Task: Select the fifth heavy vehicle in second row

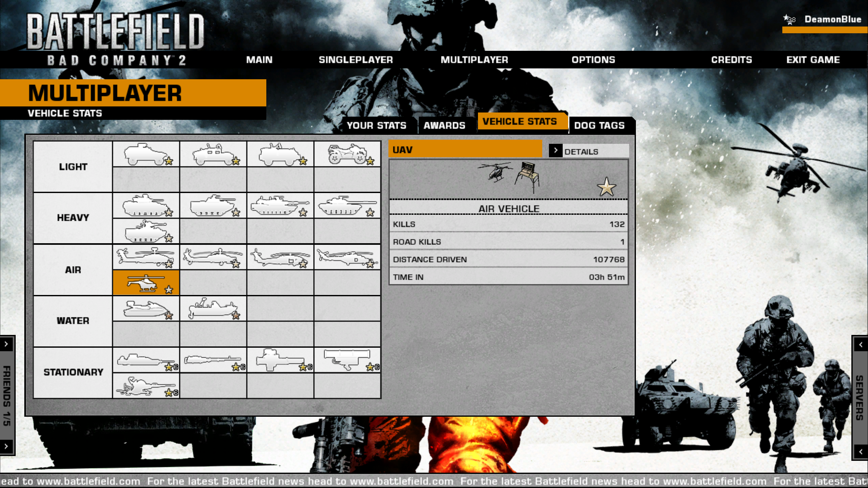Action: click(146, 231)
